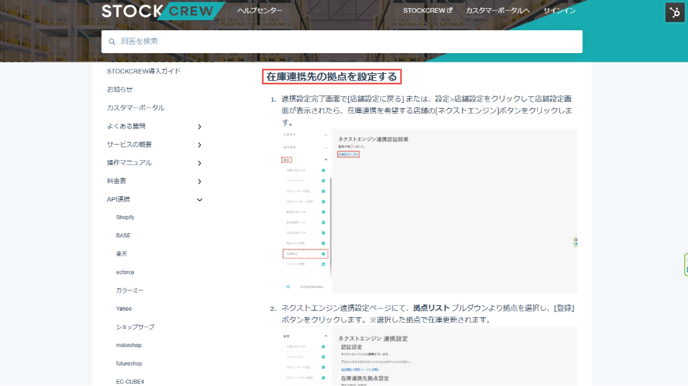Screen dimensions: 688x386
Task: Expand the 操作マニュアル chevron
Action: (199, 163)
